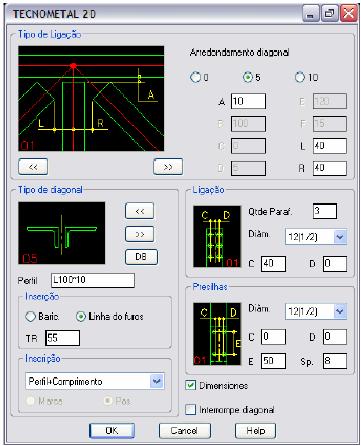Open Help button

pyautogui.click(x=255, y=430)
